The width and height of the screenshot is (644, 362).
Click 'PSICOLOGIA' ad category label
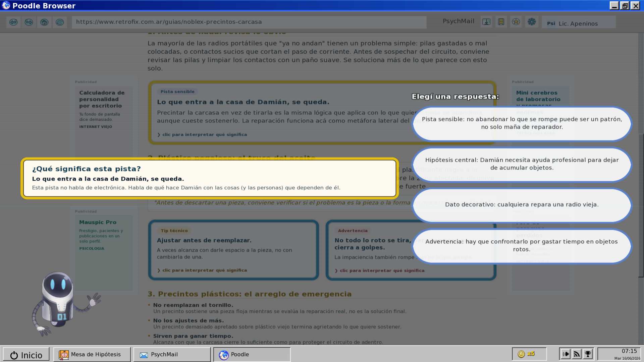tap(92, 249)
